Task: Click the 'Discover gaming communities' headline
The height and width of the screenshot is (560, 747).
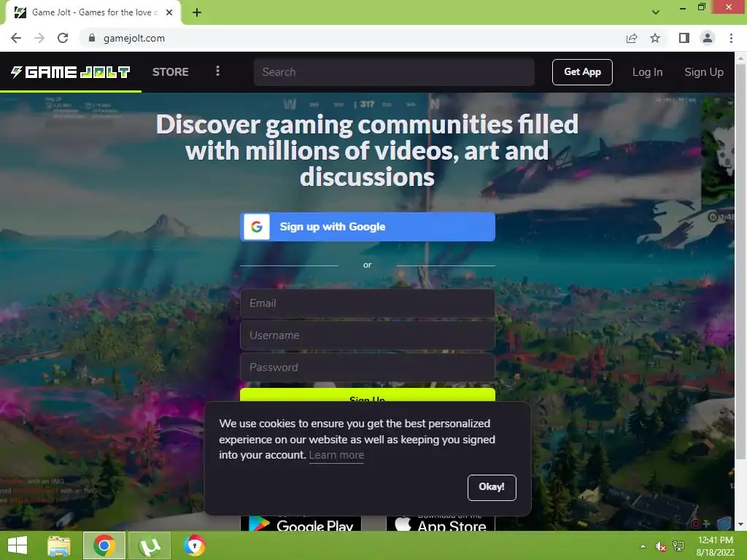Action: pos(368,150)
